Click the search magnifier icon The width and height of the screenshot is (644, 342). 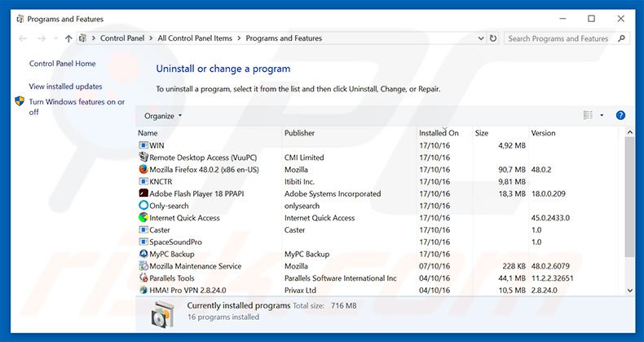click(x=621, y=38)
